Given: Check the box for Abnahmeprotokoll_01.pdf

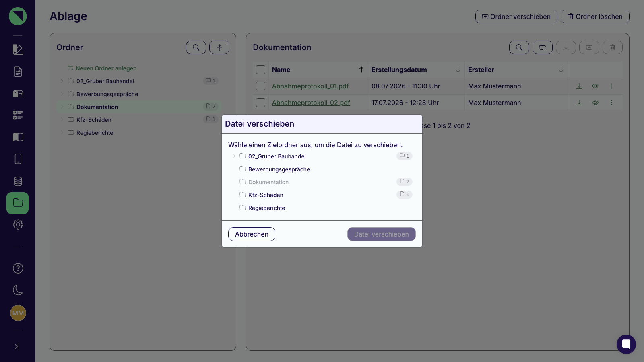Looking at the screenshot, I should (261, 86).
